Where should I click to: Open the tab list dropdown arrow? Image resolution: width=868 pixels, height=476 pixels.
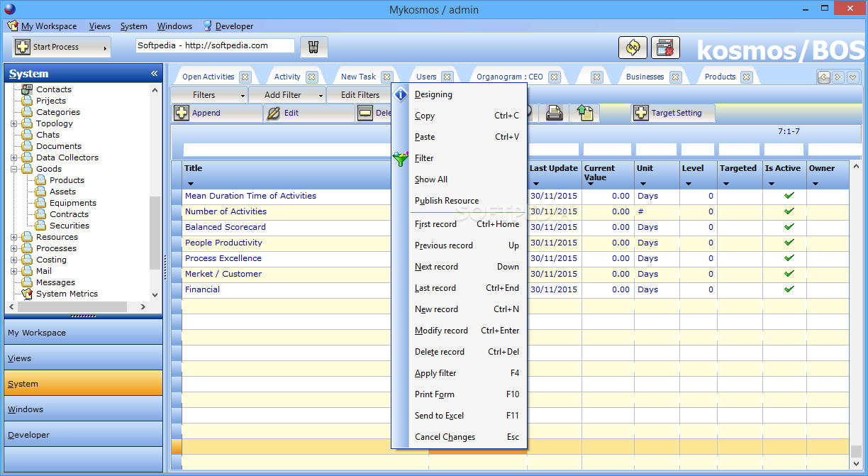[x=852, y=77]
